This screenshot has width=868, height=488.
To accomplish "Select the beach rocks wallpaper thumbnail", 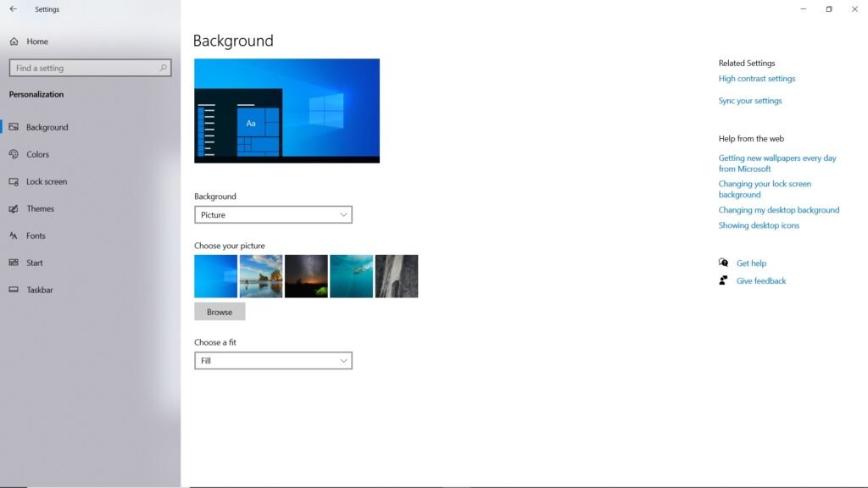I will (x=261, y=276).
